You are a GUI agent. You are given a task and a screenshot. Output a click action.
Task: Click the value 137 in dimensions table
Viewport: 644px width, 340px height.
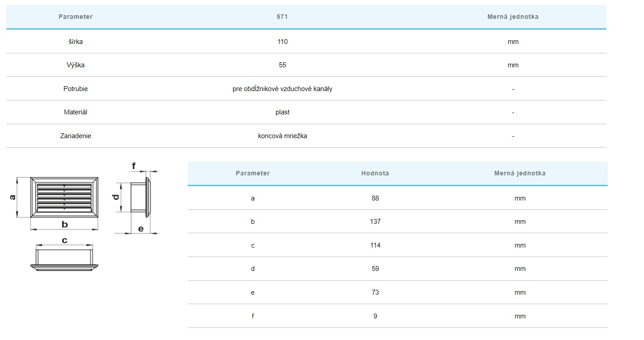coord(375,222)
